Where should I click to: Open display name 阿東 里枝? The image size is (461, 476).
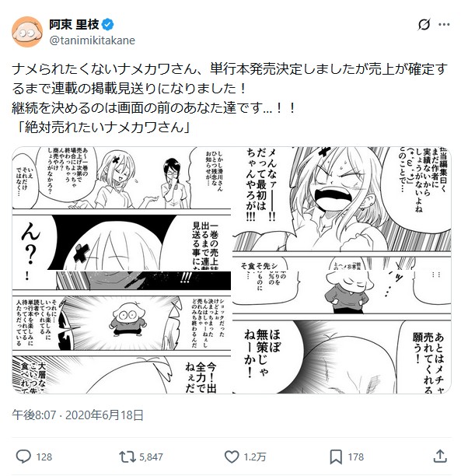click(x=74, y=24)
